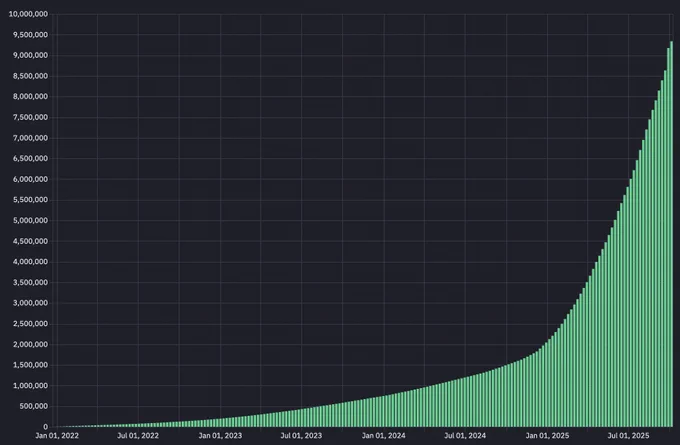Click the 'Jan 01, 2025' x-axis label
Viewport: 680px width, 445px height.
point(547,436)
